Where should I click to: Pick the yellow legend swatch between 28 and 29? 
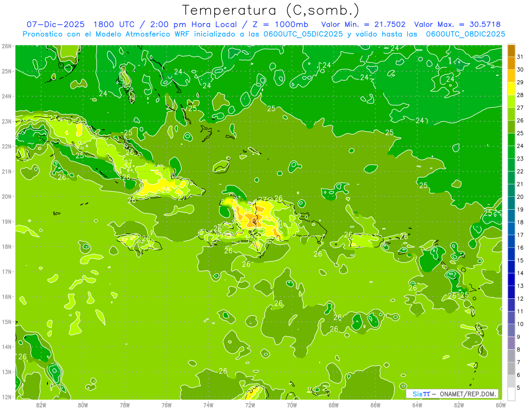point(511,89)
